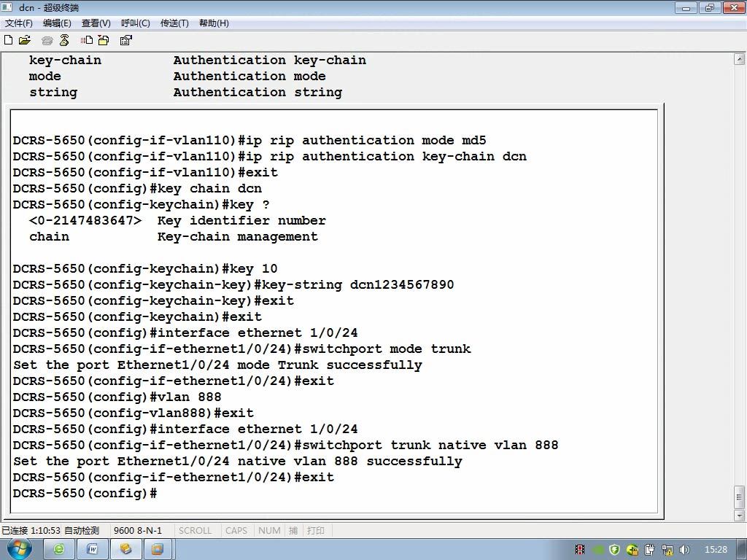Click the 已连接 1:10:53 status entry
Screen dimensions: 747x560
pos(31,530)
